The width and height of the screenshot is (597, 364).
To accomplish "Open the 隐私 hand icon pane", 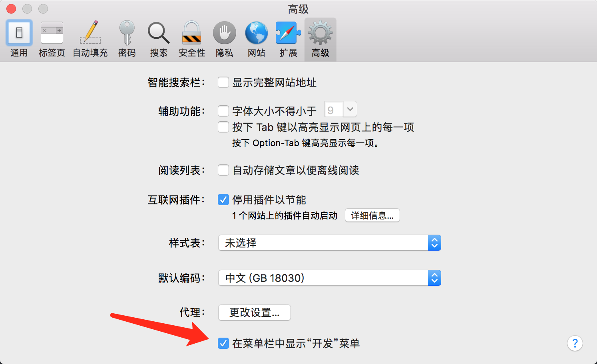I will click(x=224, y=39).
